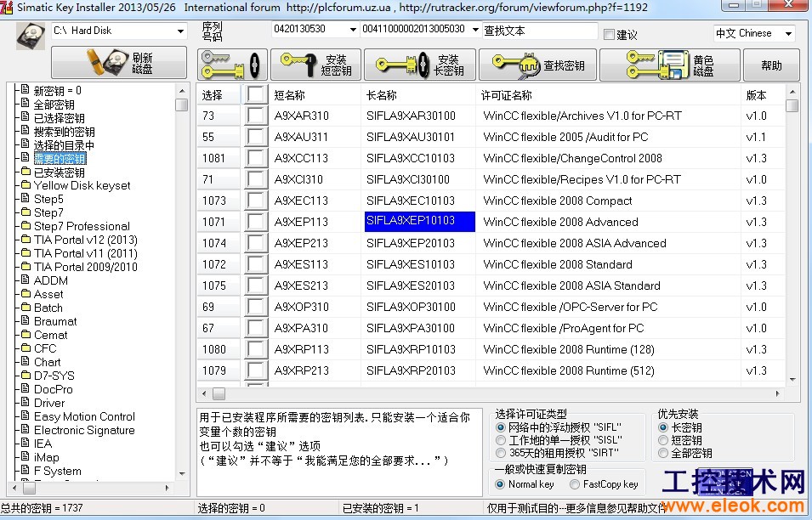Image resolution: width=812 pixels, height=520 pixels.
Task: Select the Normal key radio option
Action: pyautogui.click(x=500, y=484)
